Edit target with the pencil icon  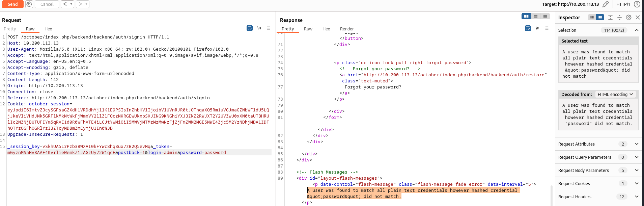click(x=606, y=4)
